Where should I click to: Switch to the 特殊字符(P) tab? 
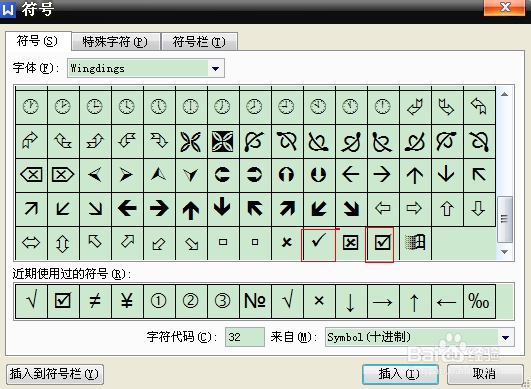pos(115,42)
